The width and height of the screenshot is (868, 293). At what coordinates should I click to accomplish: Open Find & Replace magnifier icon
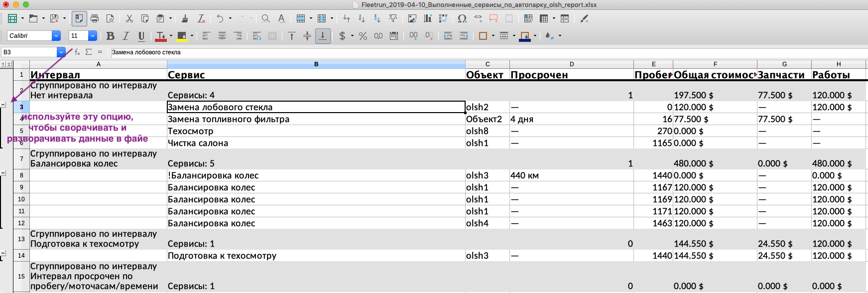click(x=265, y=18)
